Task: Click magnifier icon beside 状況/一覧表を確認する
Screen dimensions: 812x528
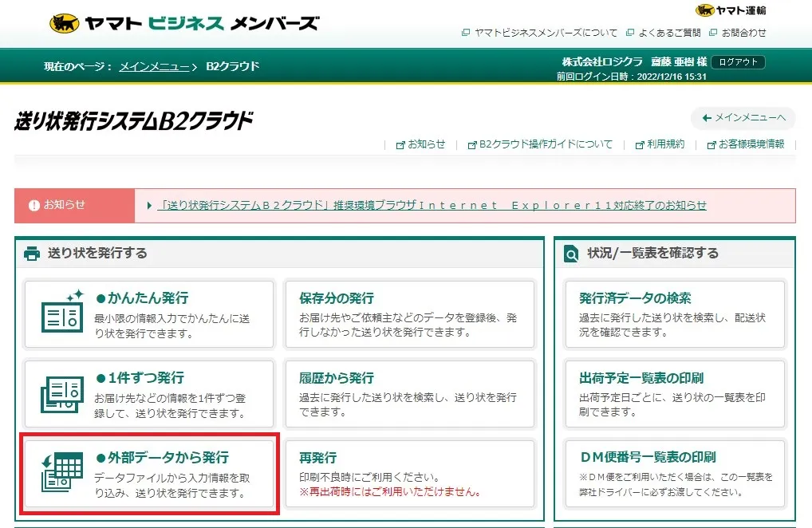Action: pos(571,254)
